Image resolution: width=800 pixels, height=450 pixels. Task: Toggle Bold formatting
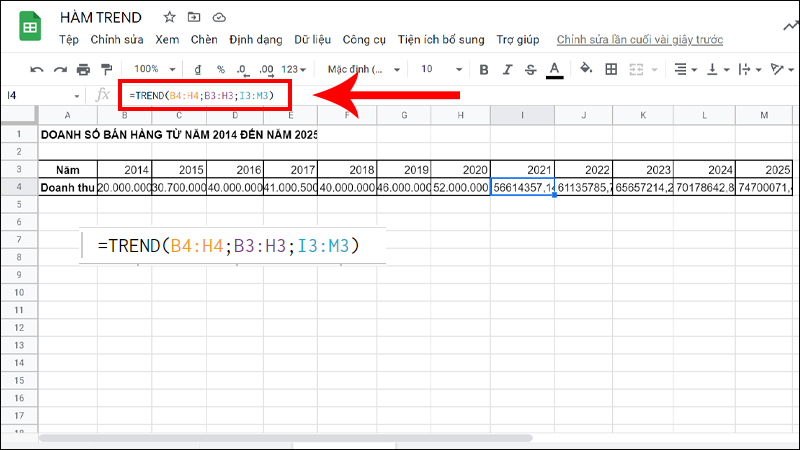(483, 69)
